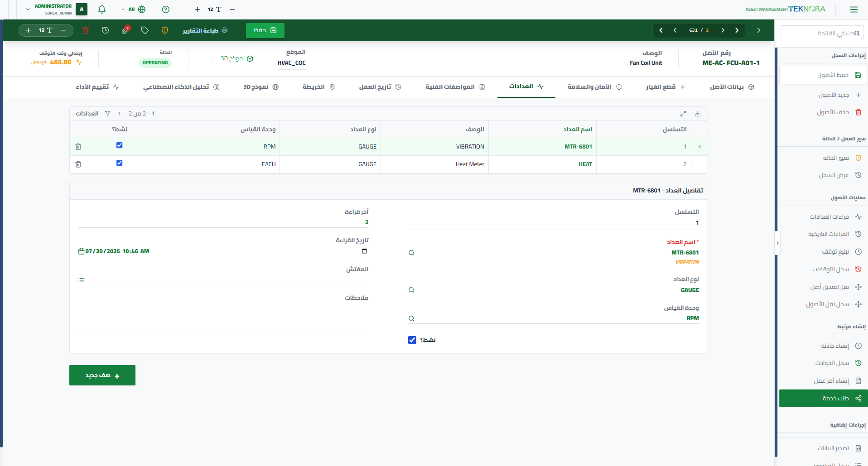Switch to تحليل الذكاء الاصطناعي tab

click(181, 87)
